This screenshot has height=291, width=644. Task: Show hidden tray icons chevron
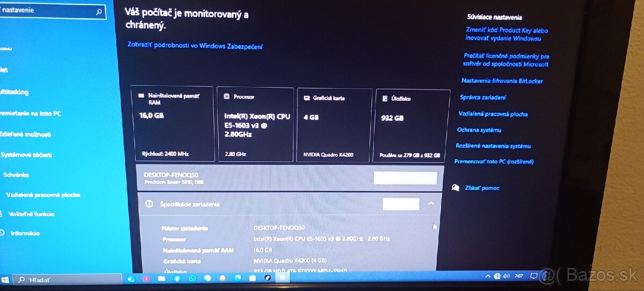(x=488, y=276)
